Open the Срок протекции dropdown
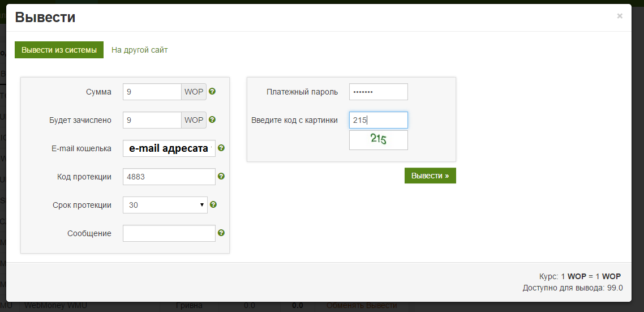The image size is (644, 312). [x=165, y=205]
